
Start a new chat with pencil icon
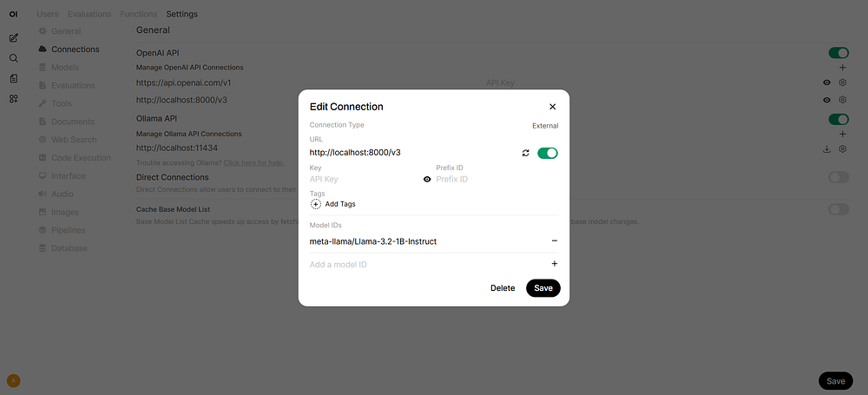(x=14, y=38)
